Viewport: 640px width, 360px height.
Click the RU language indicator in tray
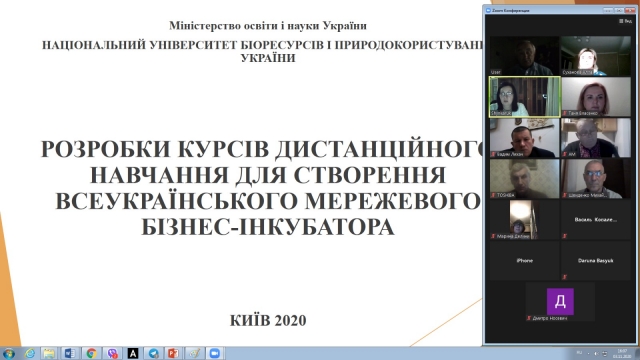579,353
